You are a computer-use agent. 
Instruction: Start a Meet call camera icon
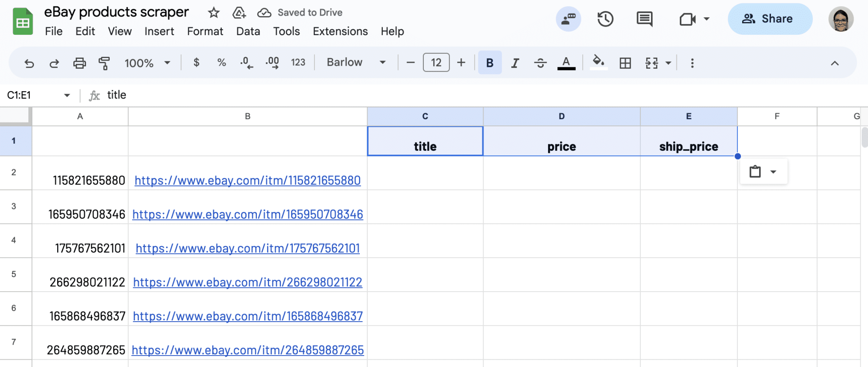pyautogui.click(x=687, y=19)
